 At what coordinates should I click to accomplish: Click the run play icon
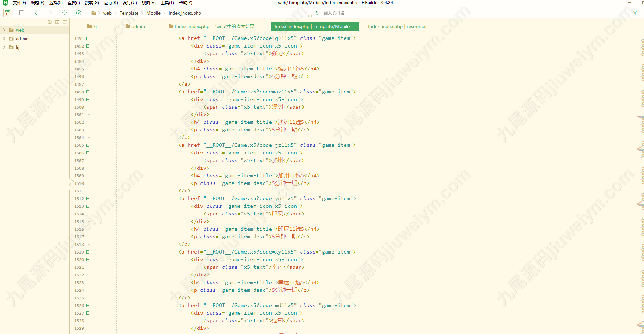tap(79, 13)
